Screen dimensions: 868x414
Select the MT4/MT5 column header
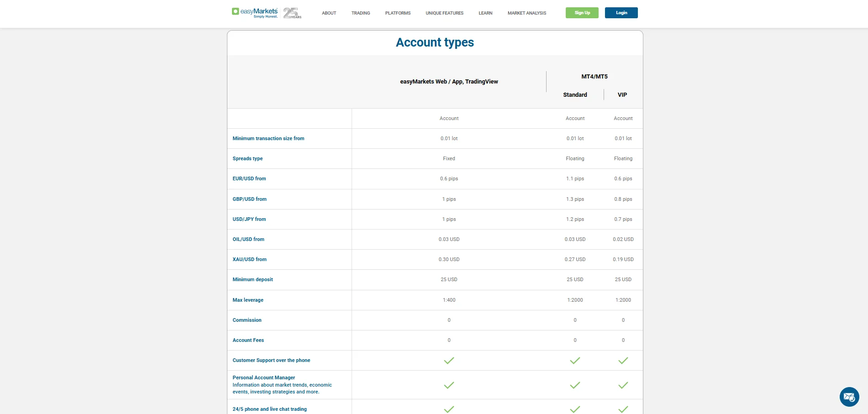click(594, 77)
